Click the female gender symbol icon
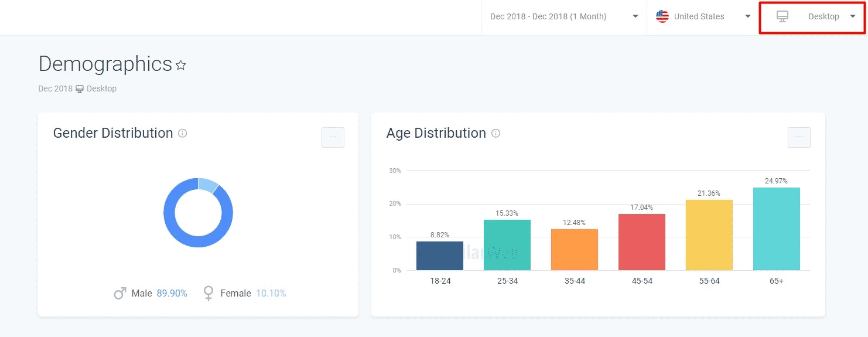Image resolution: width=868 pixels, height=337 pixels. coord(208,293)
